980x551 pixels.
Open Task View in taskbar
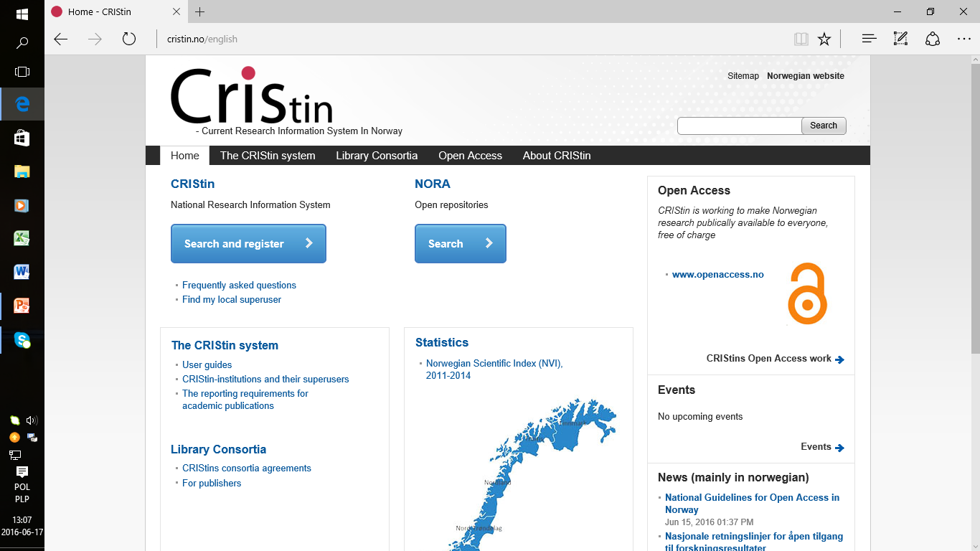click(x=22, y=72)
